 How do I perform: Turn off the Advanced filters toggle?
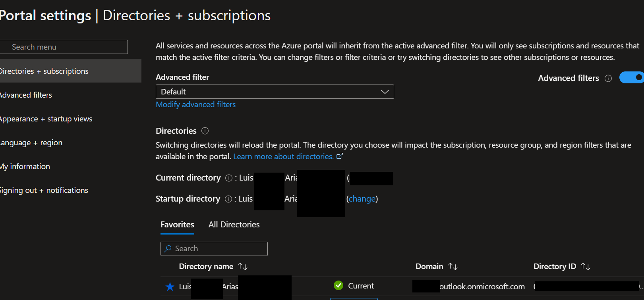(632, 77)
